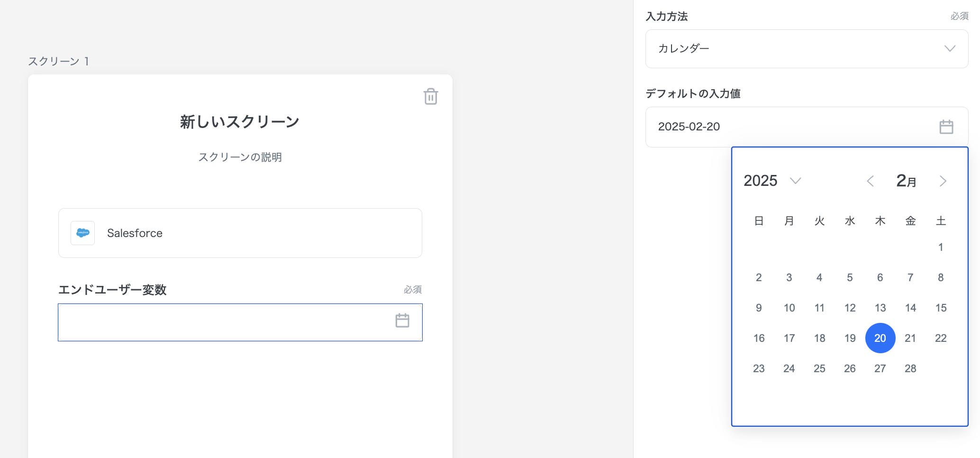
Task: Select February 20 highlighted date
Action: 880,338
